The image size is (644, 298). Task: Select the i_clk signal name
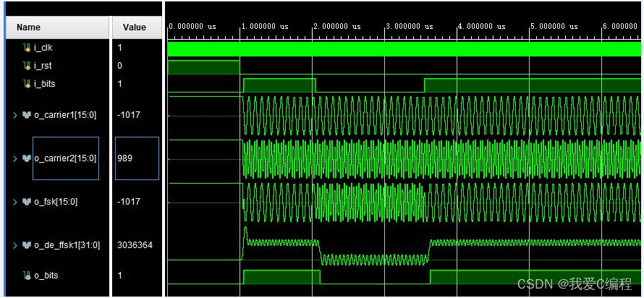(x=43, y=48)
